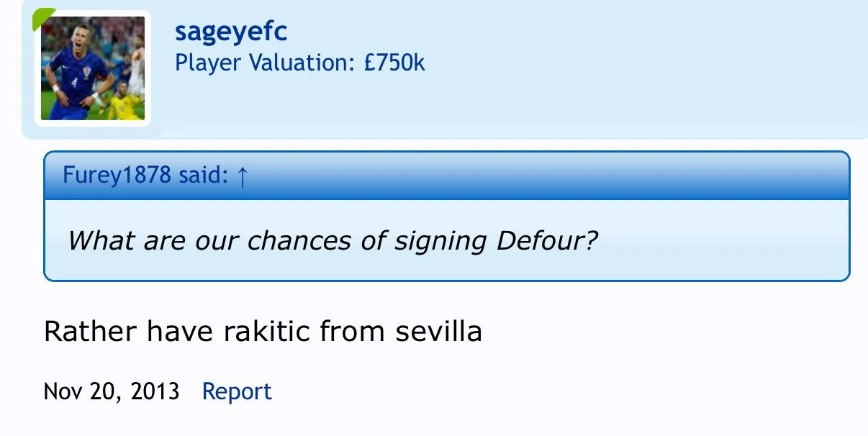Report this post
Screen dimensions: 868x436
237,391
